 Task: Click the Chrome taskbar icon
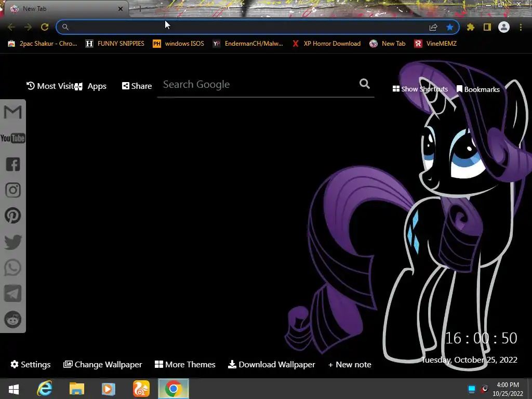coord(174,389)
